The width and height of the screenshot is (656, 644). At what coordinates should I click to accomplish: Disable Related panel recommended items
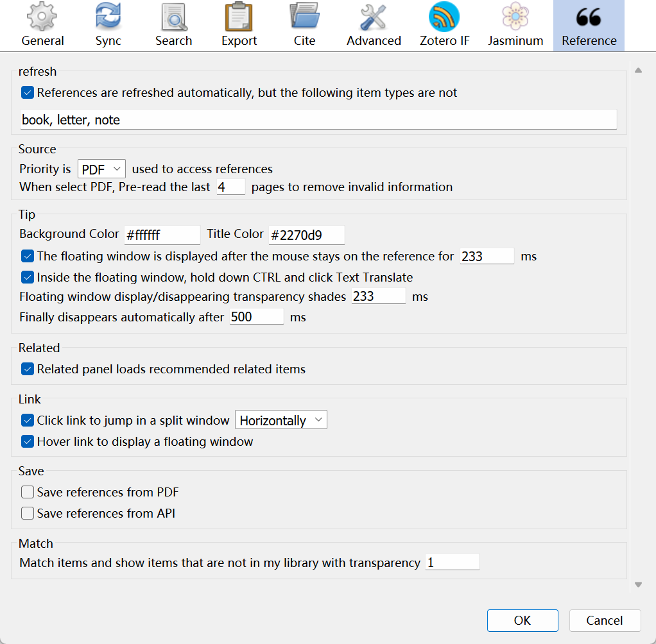click(x=28, y=369)
